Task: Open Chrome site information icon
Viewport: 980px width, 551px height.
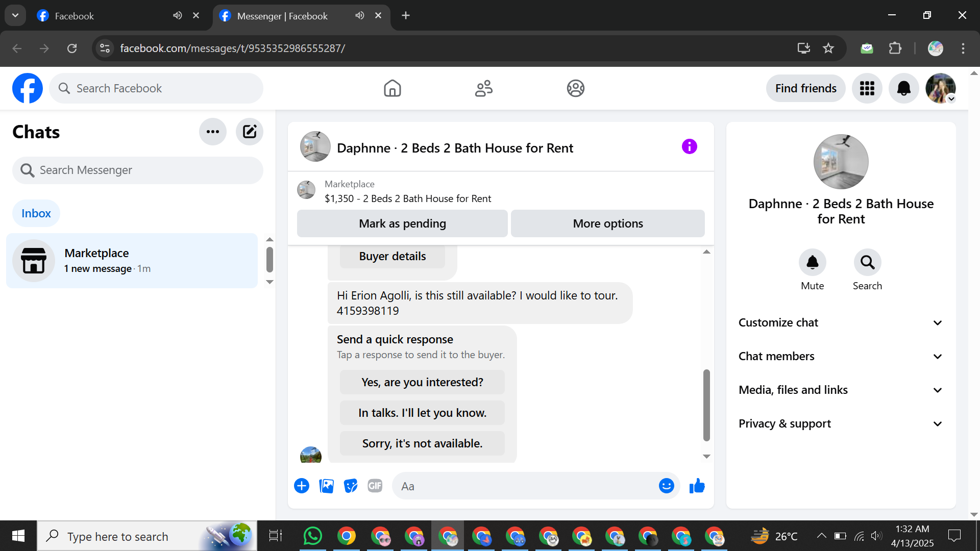Action: pos(105,48)
